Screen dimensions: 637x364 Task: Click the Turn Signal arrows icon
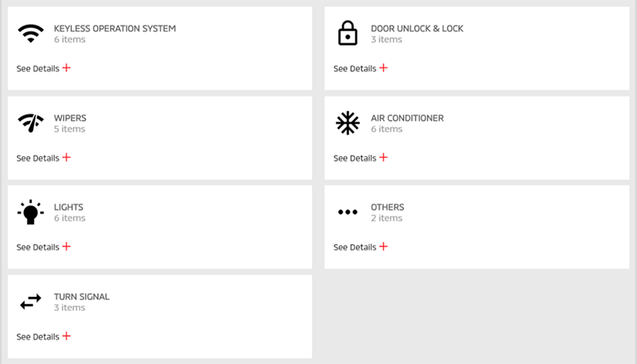click(31, 302)
